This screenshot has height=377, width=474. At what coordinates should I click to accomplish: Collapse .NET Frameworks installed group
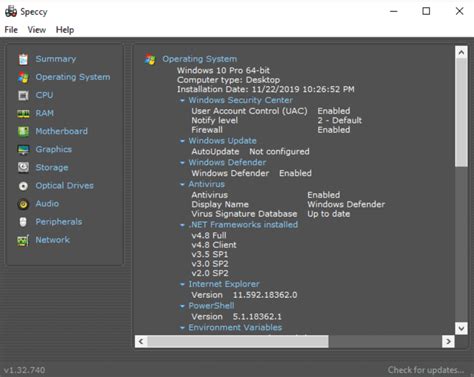pyautogui.click(x=182, y=225)
